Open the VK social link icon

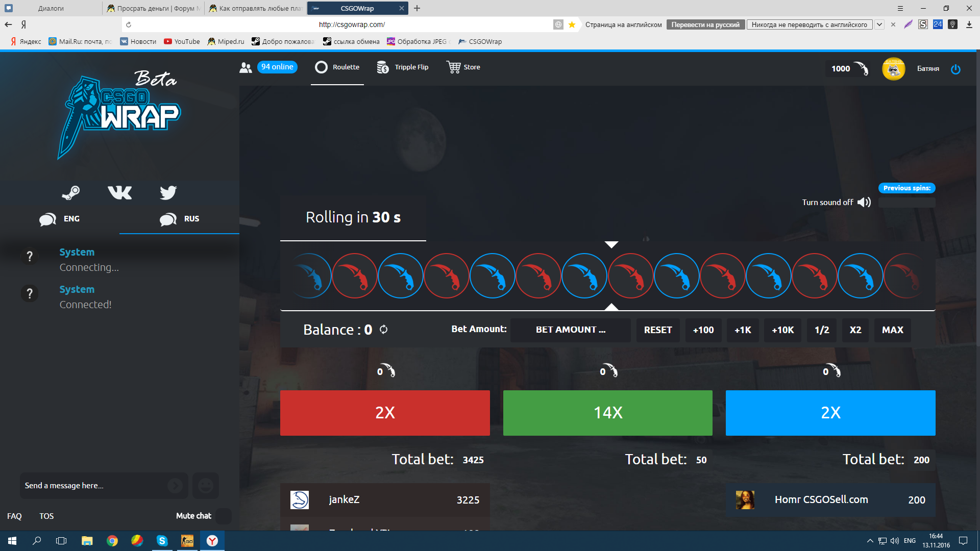coord(120,192)
